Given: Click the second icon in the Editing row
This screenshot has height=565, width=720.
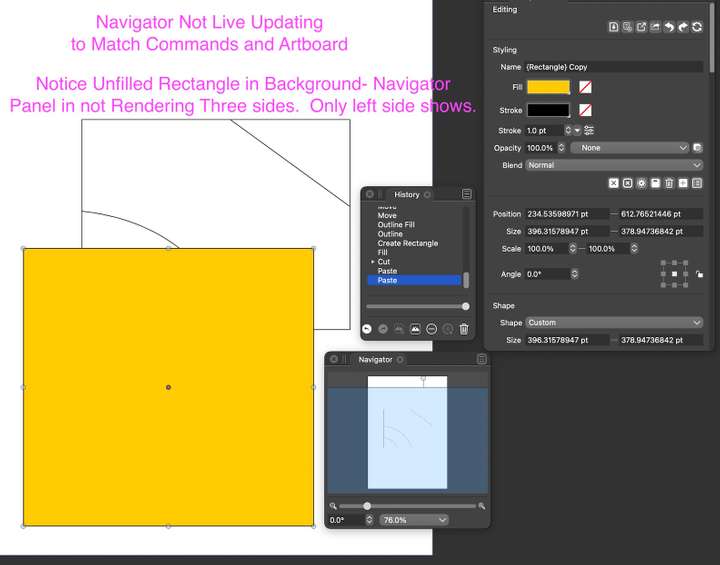Looking at the screenshot, I should click(627, 27).
